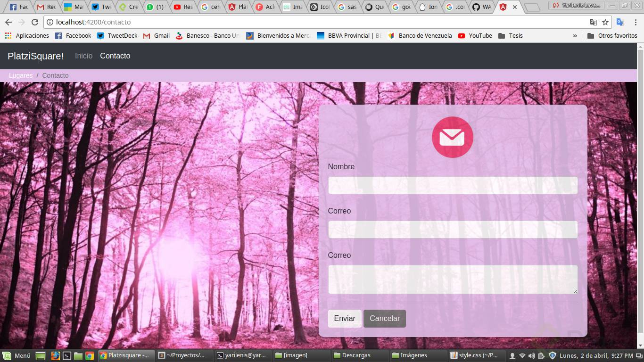This screenshot has height=362, width=644.
Task: Open the Banesco bank bookmark
Action: (x=207, y=35)
